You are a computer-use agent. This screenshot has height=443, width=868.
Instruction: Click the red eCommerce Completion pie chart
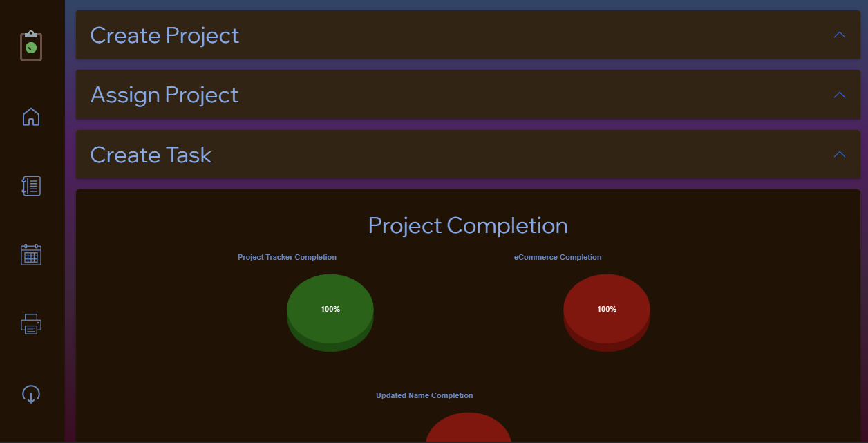click(x=606, y=311)
